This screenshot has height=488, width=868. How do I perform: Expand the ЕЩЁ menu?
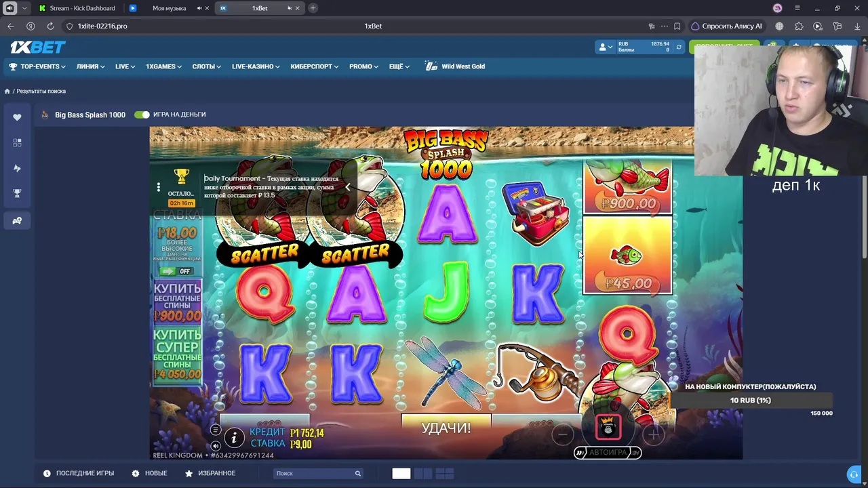point(399,66)
